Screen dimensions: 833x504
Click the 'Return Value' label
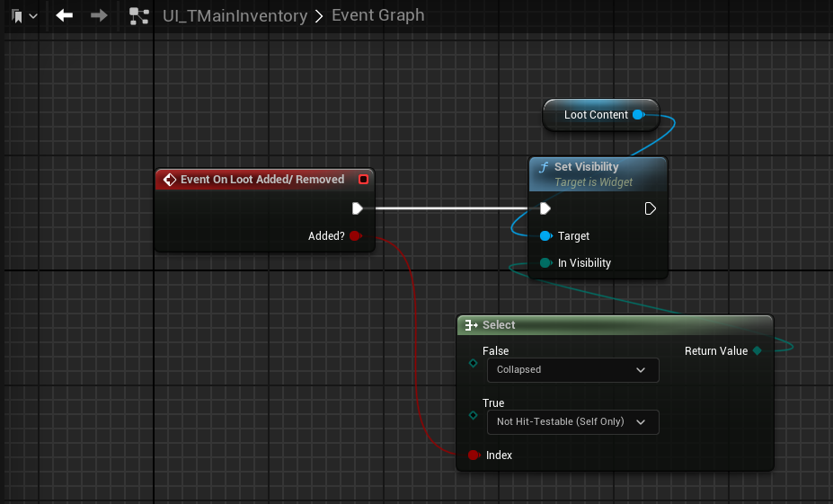click(x=715, y=351)
